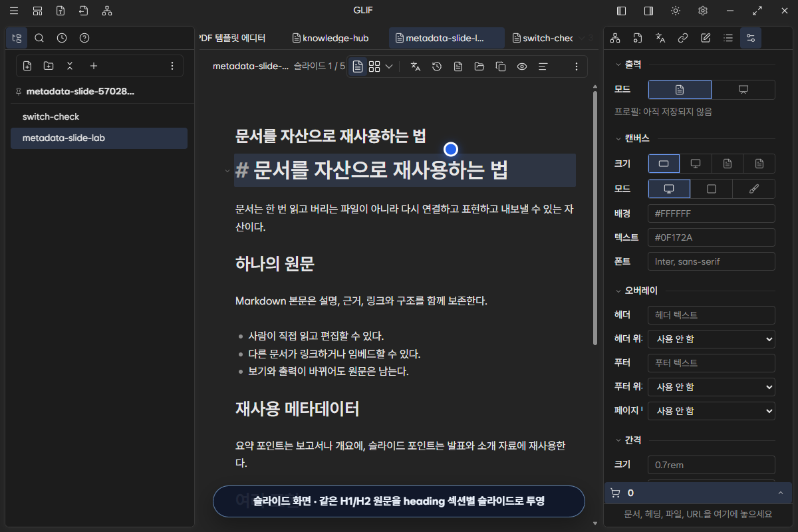Open links tab in right panel

[x=683, y=38]
